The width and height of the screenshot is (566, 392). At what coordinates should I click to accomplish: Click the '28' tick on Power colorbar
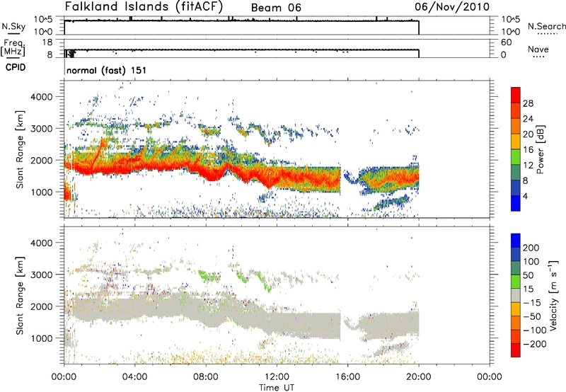click(x=528, y=103)
